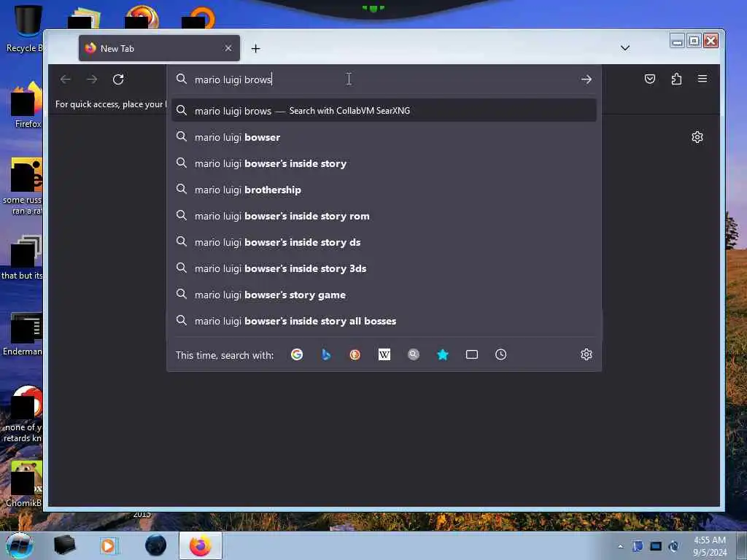Open the Firefox hamburger application menu
Screen dimensions: 747x560
703,79
